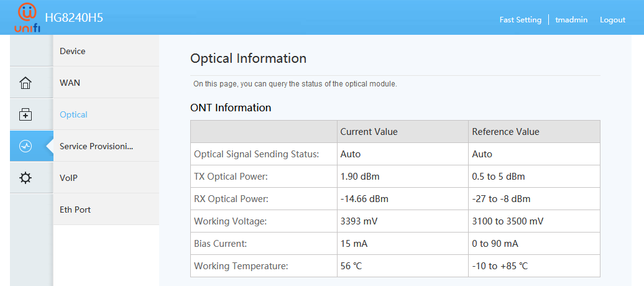The height and width of the screenshot is (286, 644).
Task: Click the HG8240H5 model title
Action: 74,17
